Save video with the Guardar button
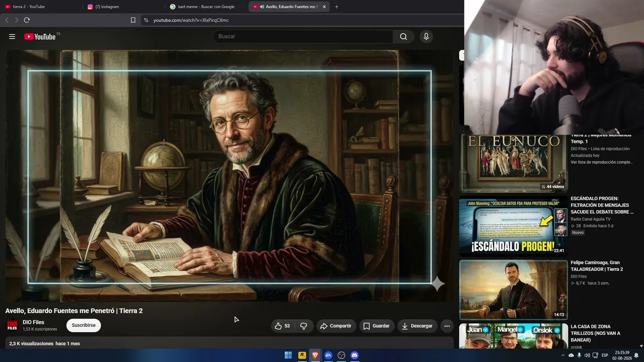The image size is (644, 362). 376,326
